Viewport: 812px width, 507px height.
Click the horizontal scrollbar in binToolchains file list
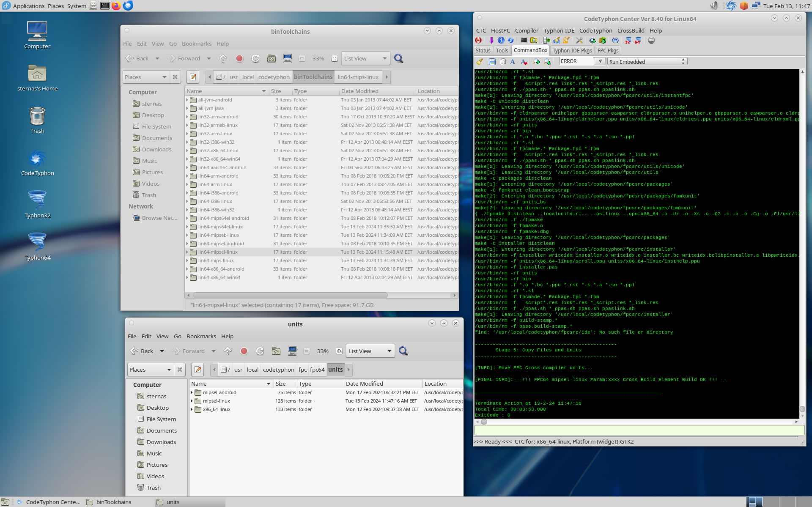(290, 295)
